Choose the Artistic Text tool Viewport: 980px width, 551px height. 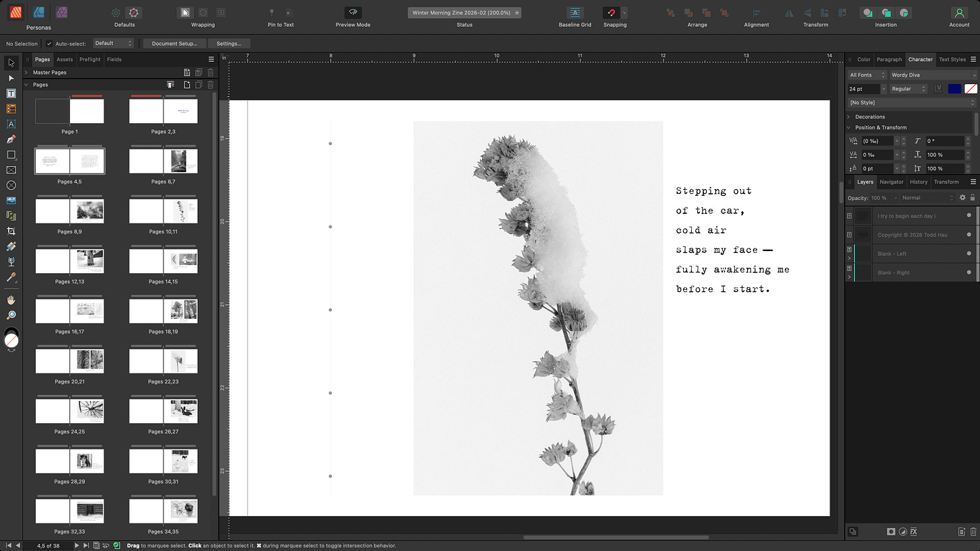point(11,124)
